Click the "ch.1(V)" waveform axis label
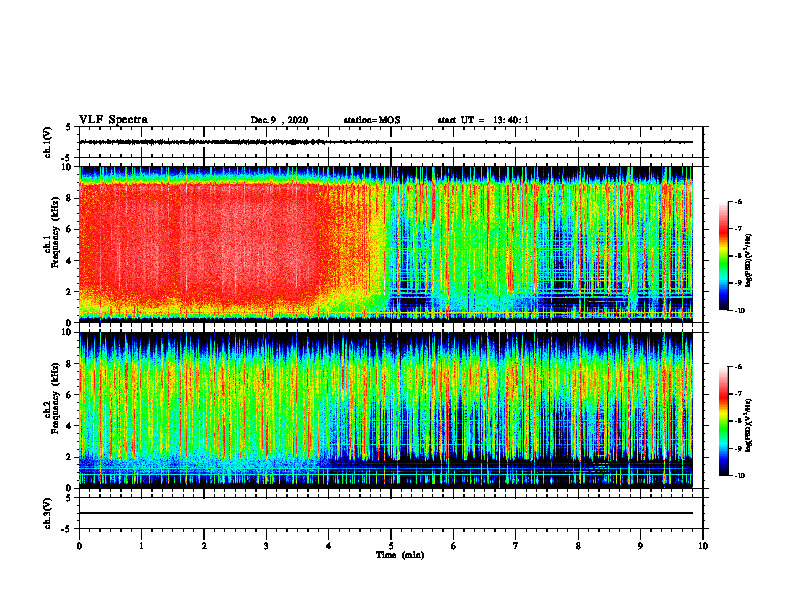Screen dimensions: 792x612 coord(48,142)
